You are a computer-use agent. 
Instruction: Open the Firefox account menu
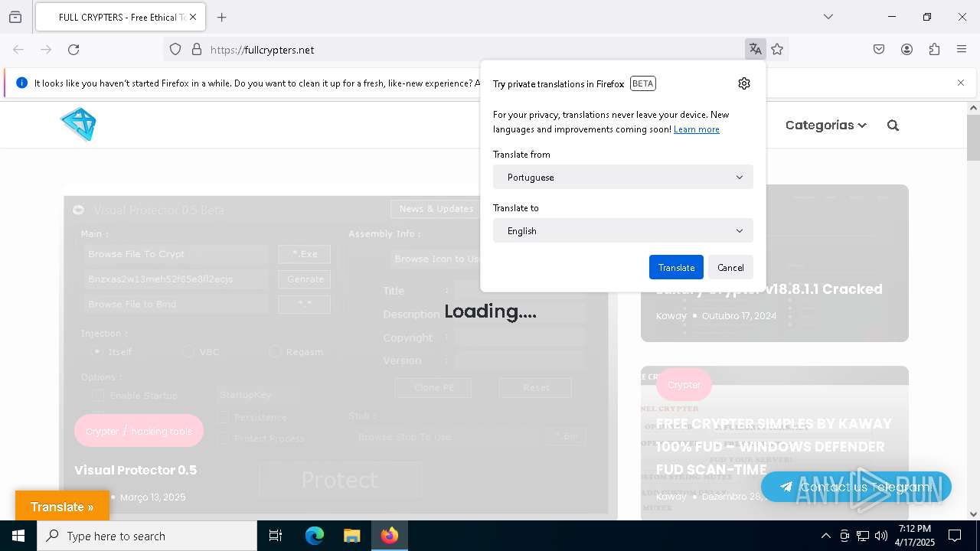click(x=906, y=50)
